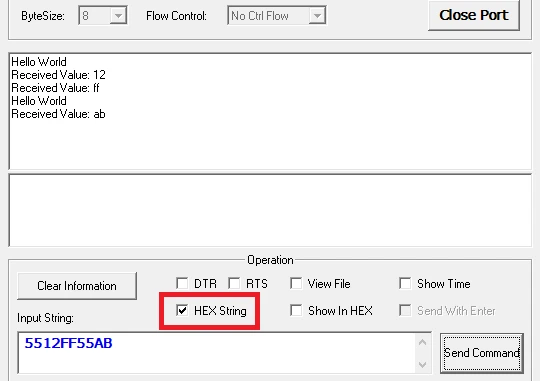This screenshot has height=381, width=540.
Task: Toggle the View File checkbox
Action: coord(296,284)
